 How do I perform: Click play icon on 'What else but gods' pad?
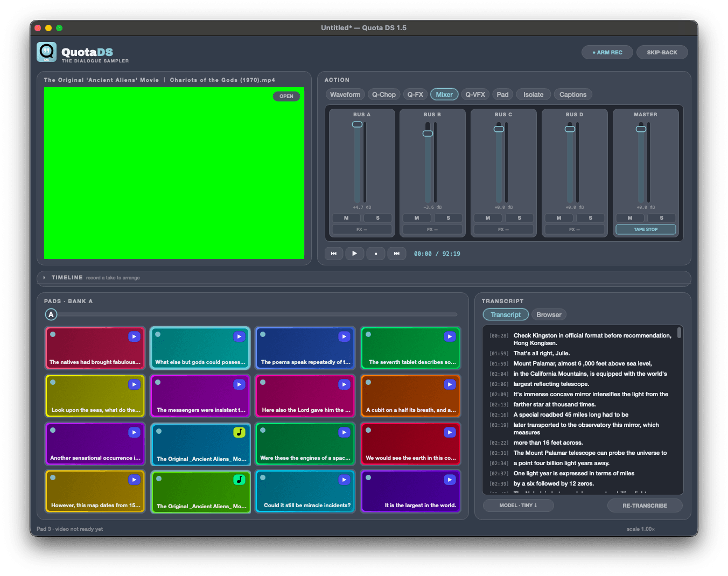click(239, 336)
